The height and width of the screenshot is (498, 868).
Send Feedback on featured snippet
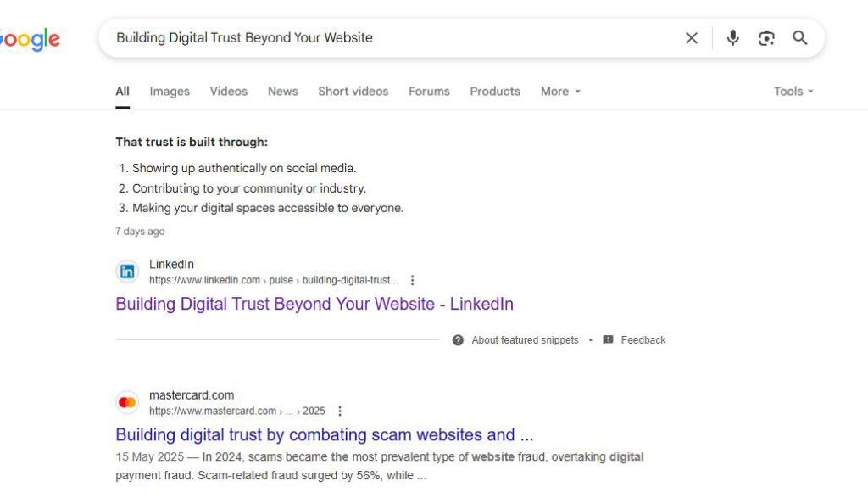tap(643, 340)
